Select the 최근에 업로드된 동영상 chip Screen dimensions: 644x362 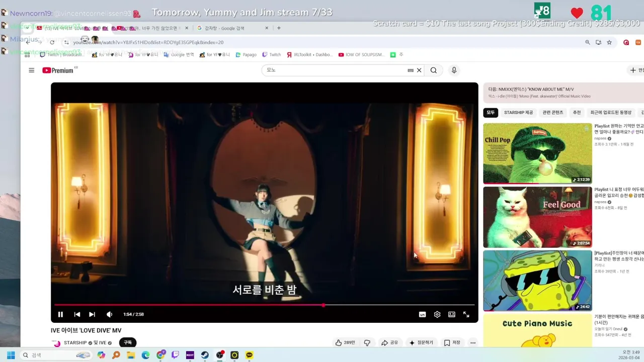[611, 113]
